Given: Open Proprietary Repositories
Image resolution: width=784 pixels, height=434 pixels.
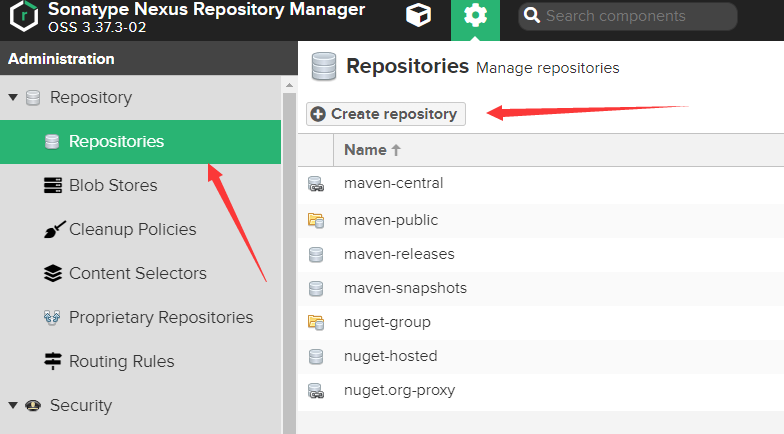Looking at the screenshot, I should [161, 318].
